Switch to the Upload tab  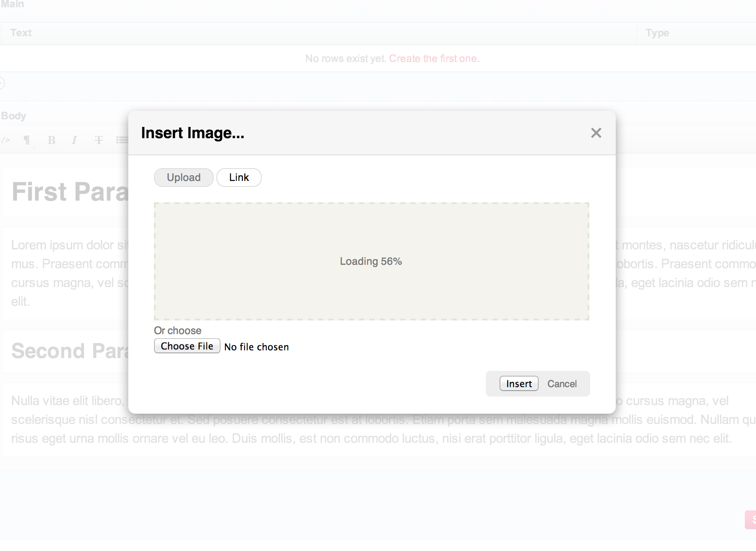pos(184,178)
